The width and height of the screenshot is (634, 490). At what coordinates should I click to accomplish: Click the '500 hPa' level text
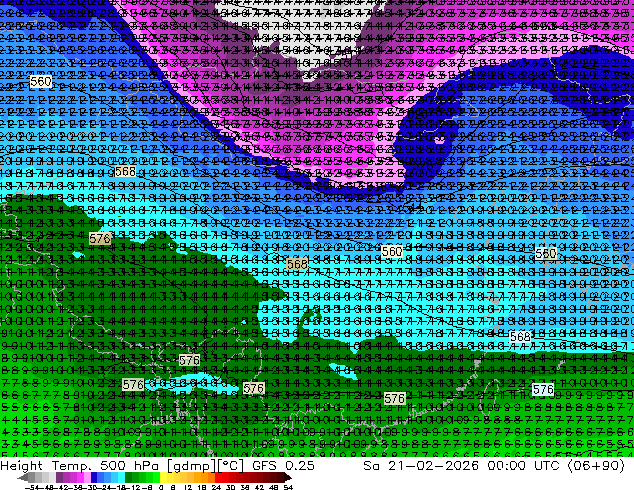(130, 465)
